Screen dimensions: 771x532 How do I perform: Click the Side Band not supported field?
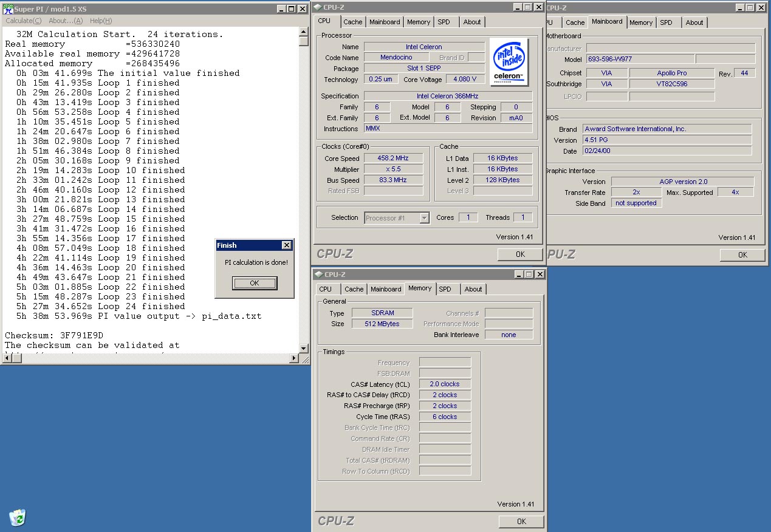point(636,203)
